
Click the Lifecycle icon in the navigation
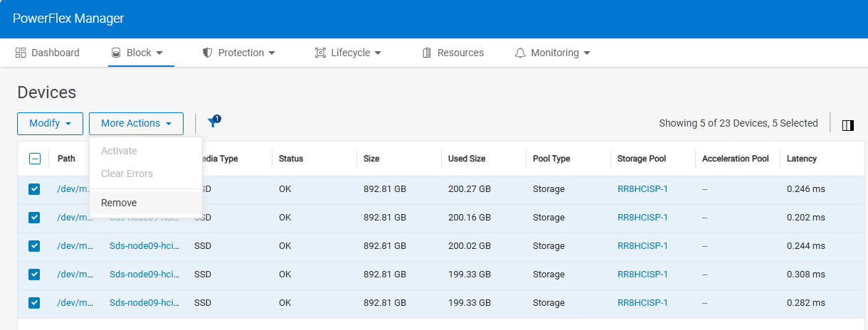320,53
